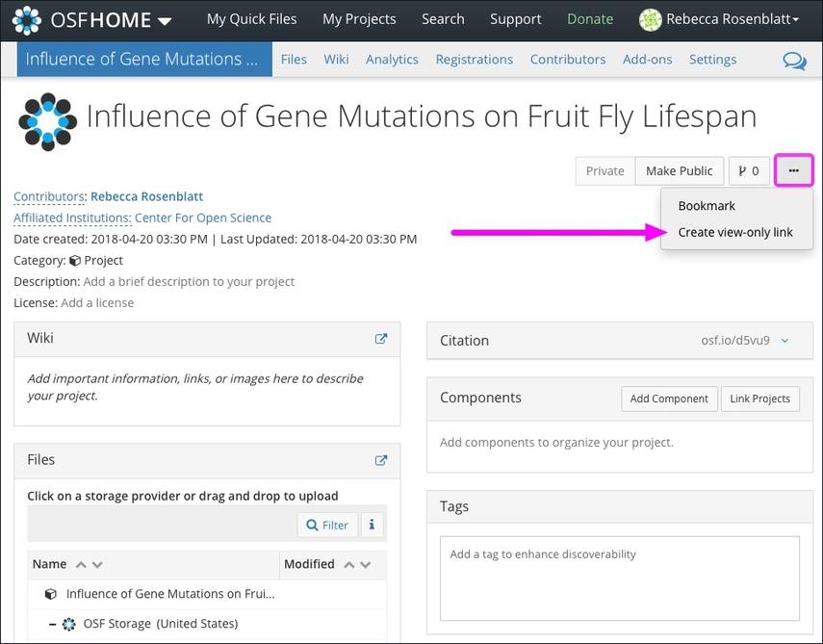Open the Add-ons tab
This screenshot has height=644, width=823.
(x=647, y=60)
